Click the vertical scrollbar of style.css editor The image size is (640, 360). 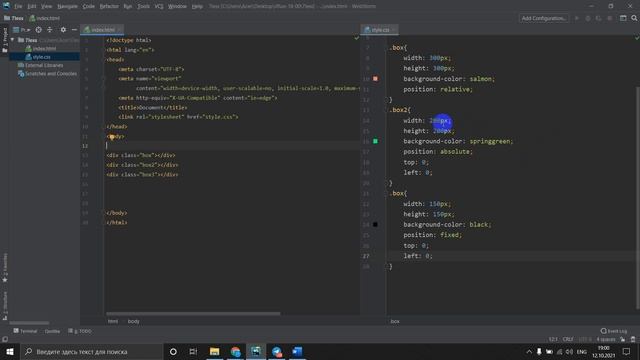point(638,198)
